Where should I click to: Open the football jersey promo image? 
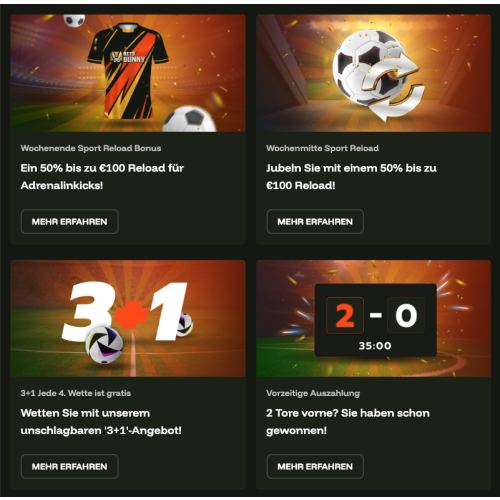pos(128,73)
